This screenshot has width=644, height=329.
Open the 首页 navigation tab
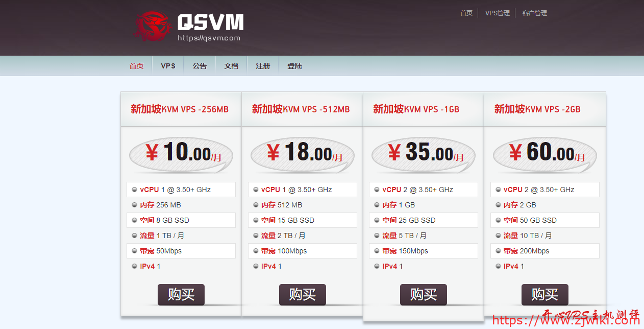(136, 65)
